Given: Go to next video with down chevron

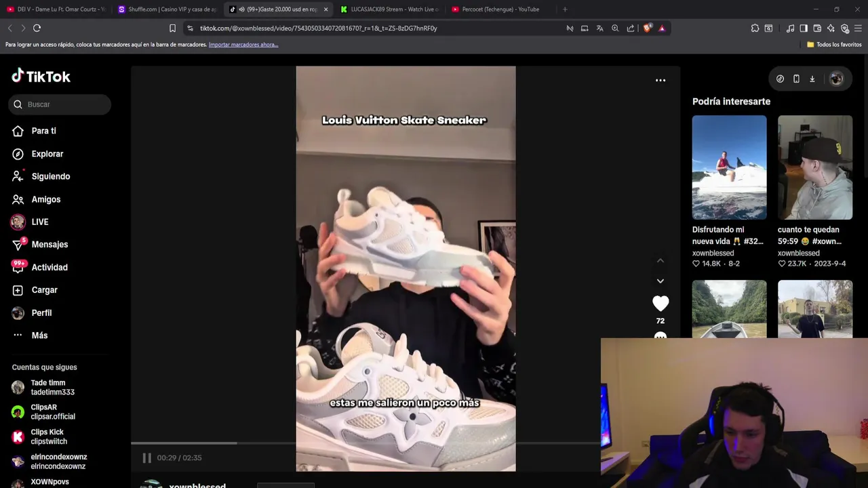Looking at the screenshot, I should [x=660, y=281].
